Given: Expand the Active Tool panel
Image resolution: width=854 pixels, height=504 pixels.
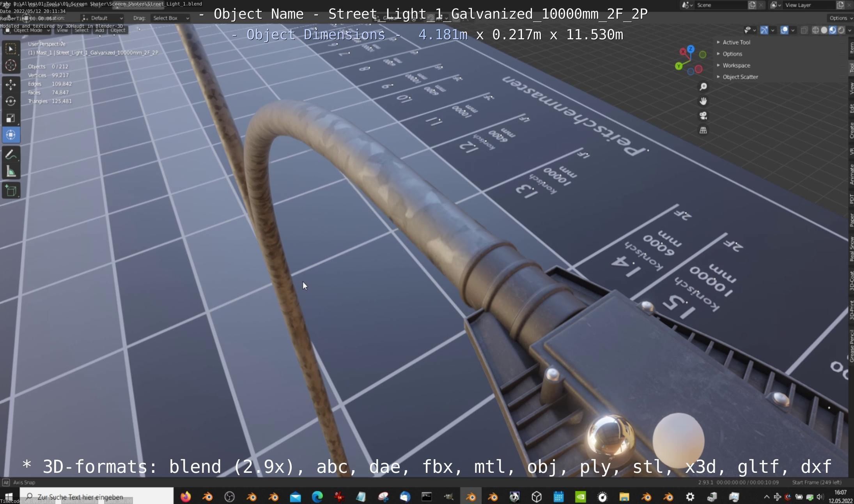Looking at the screenshot, I should pyautogui.click(x=736, y=42).
